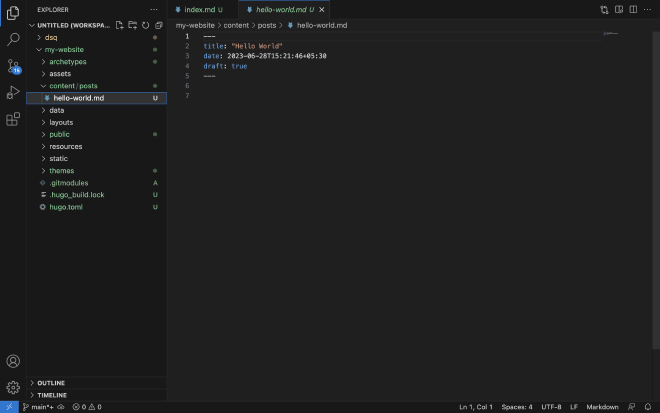The width and height of the screenshot is (660, 413).
Task: Open changes compare icon in editor toolbar
Action: [604, 10]
